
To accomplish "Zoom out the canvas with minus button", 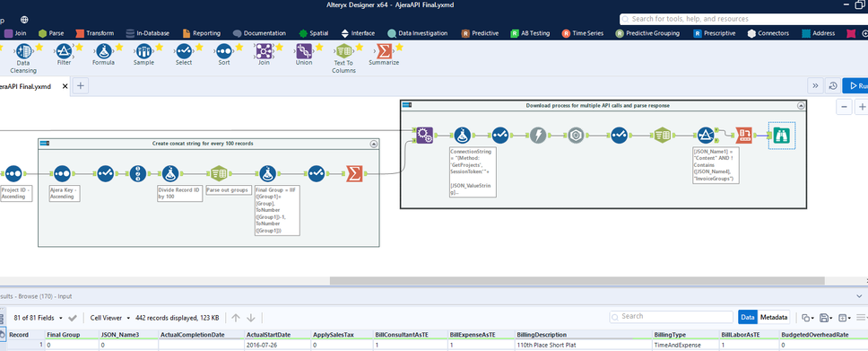I will (x=844, y=107).
